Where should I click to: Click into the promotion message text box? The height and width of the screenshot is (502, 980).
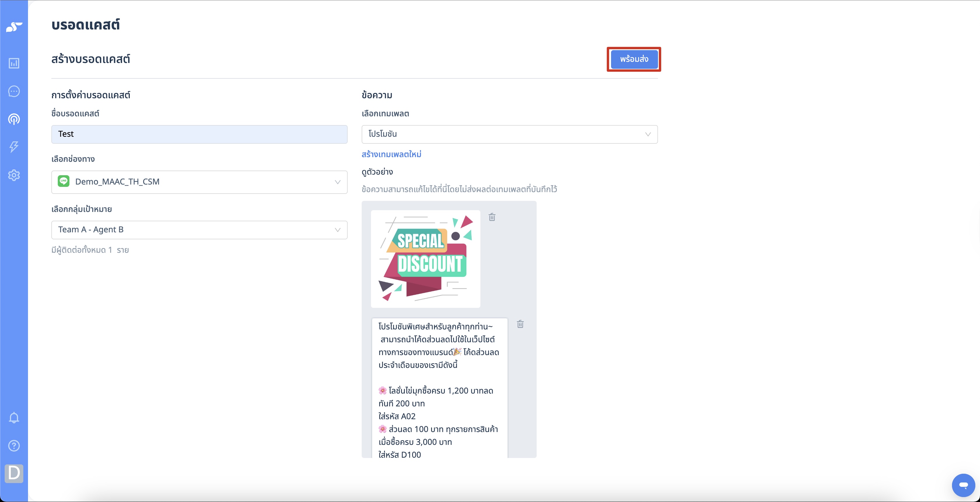point(440,388)
